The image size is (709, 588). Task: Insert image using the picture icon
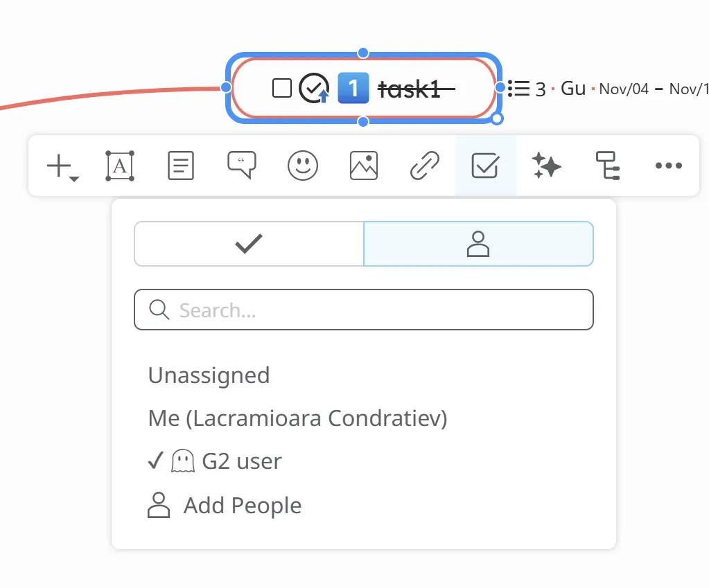[x=364, y=166]
